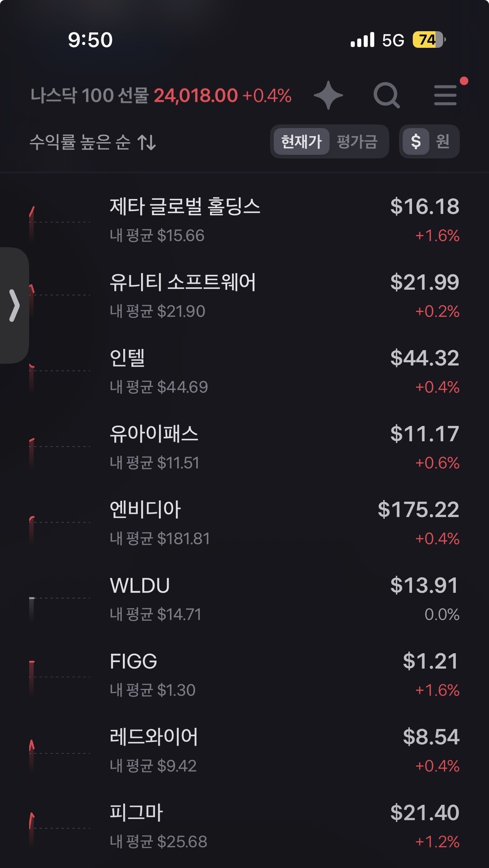
Task: Open the search magnifier icon
Action: (x=386, y=96)
